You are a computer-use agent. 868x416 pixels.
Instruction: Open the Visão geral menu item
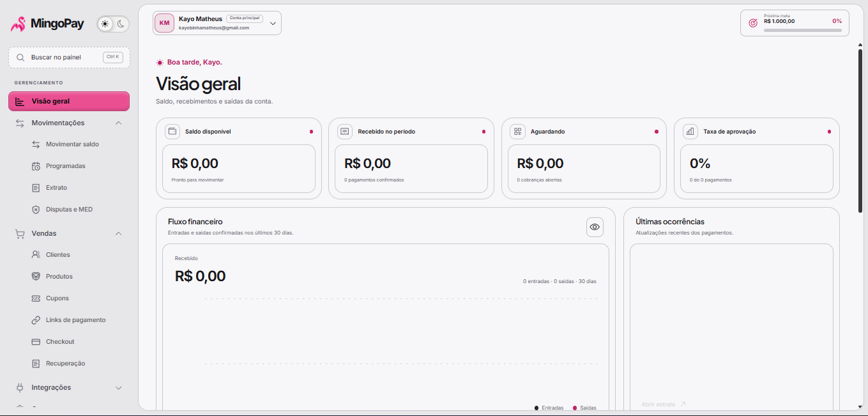click(x=69, y=101)
